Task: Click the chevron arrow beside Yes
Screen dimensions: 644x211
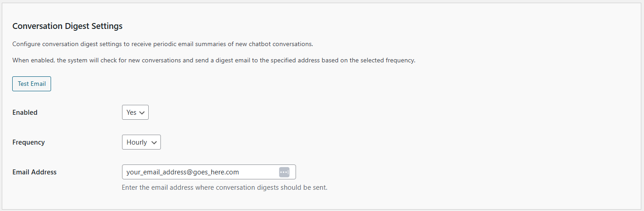Action: click(142, 113)
